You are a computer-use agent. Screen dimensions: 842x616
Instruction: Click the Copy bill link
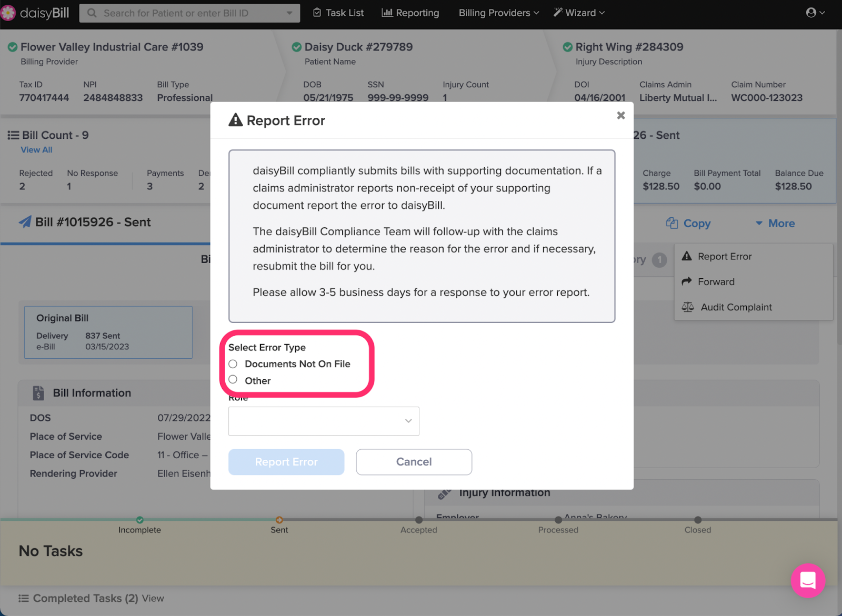(x=688, y=223)
